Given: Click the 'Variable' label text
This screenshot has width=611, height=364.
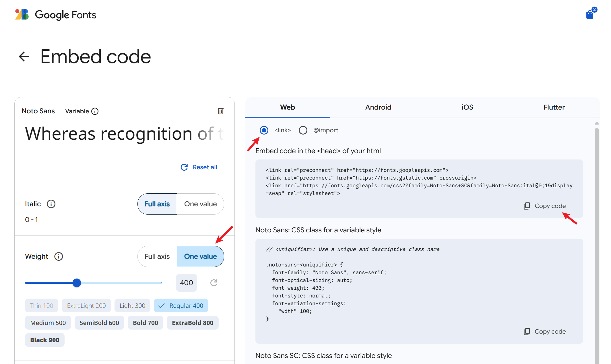Looking at the screenshot, I should tap(77, 111).
